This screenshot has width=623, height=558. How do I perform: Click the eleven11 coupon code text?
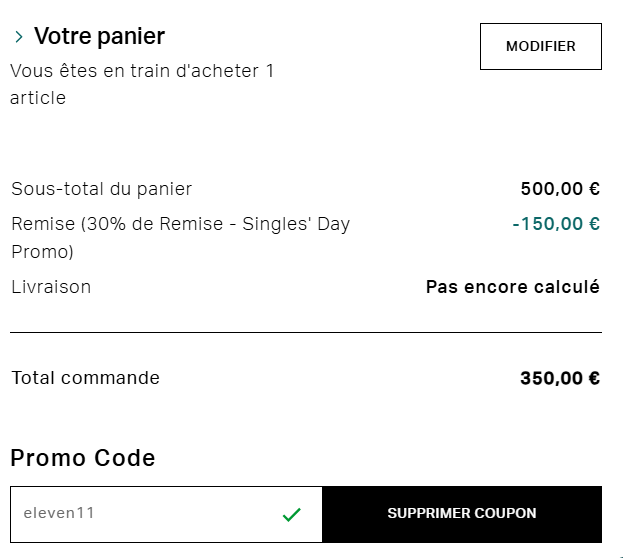coord(59,514)
